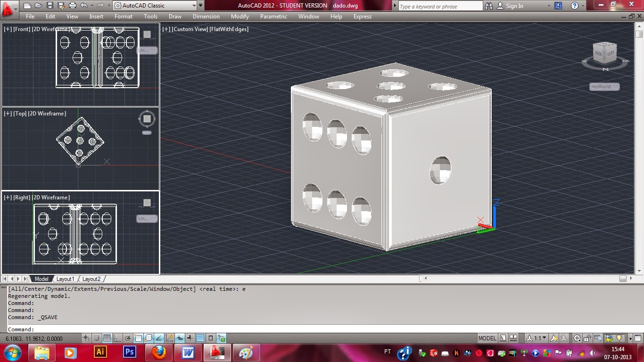This screenshot has width=644, height=362.
Task: Open the AutoCAD Classic workspace dropdown
Action: [155, 6]
